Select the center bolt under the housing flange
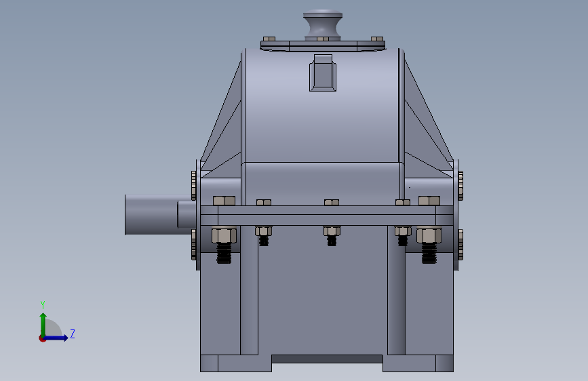The width and height of the screenshot is (588, 381). pos(332,235)
